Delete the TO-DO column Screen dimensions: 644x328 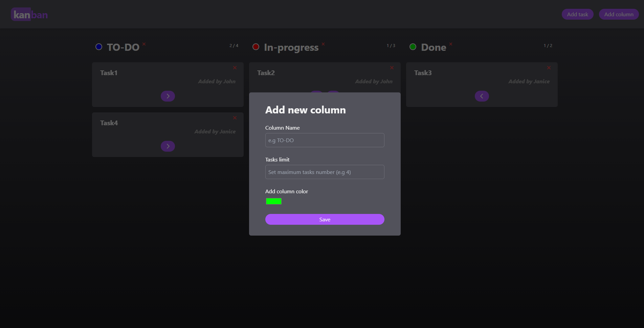tap(144, 44)
